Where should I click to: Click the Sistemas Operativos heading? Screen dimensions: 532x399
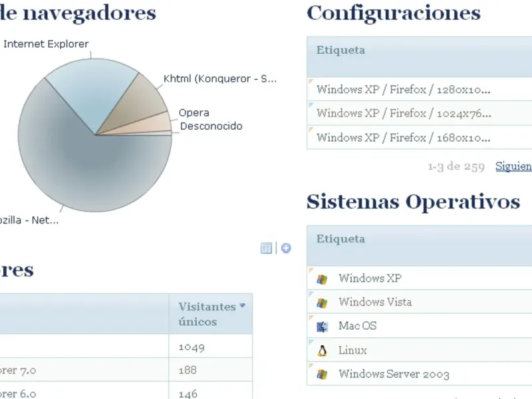click(x=413, y=202)
